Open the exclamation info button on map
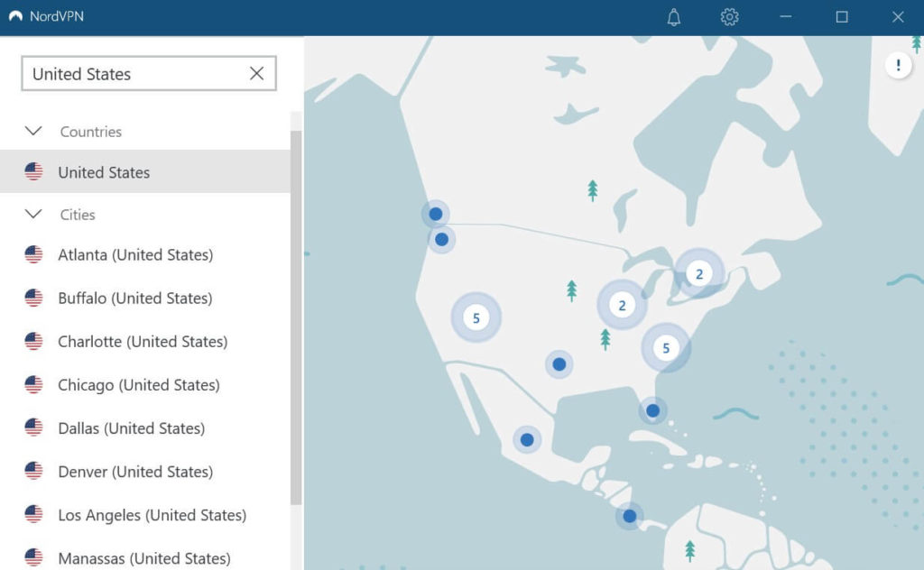Image resolution: width=924 pixels, height=570 pixels. pos(898,65)
